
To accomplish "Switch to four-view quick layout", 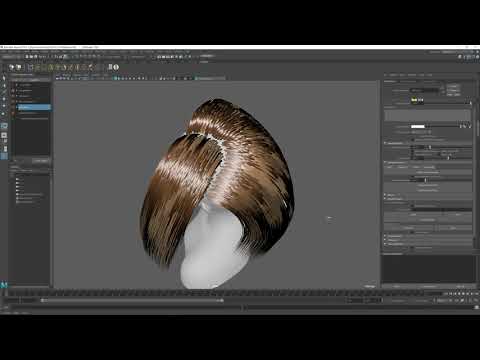I will point(4,135).
